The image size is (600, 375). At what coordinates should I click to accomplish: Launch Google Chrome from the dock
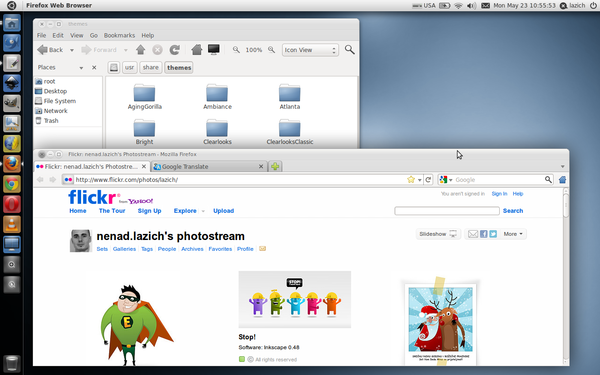[x=11, y=184]
